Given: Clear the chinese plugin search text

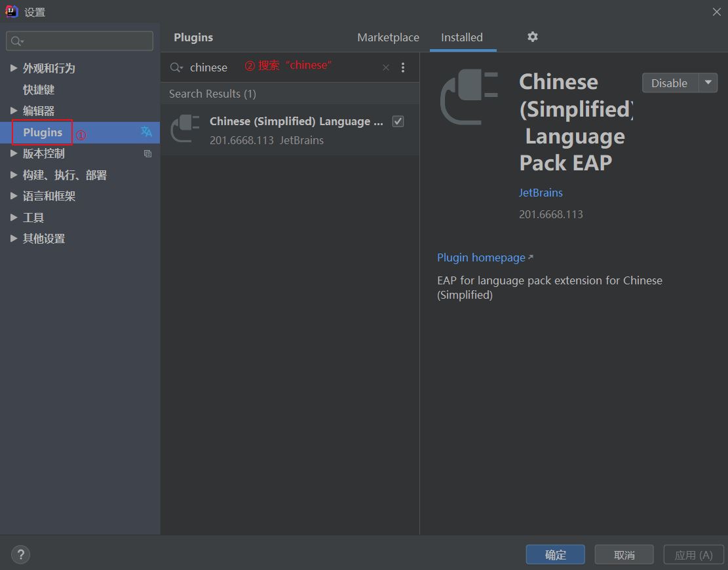Looking at the screenshot, I should 386,67.
